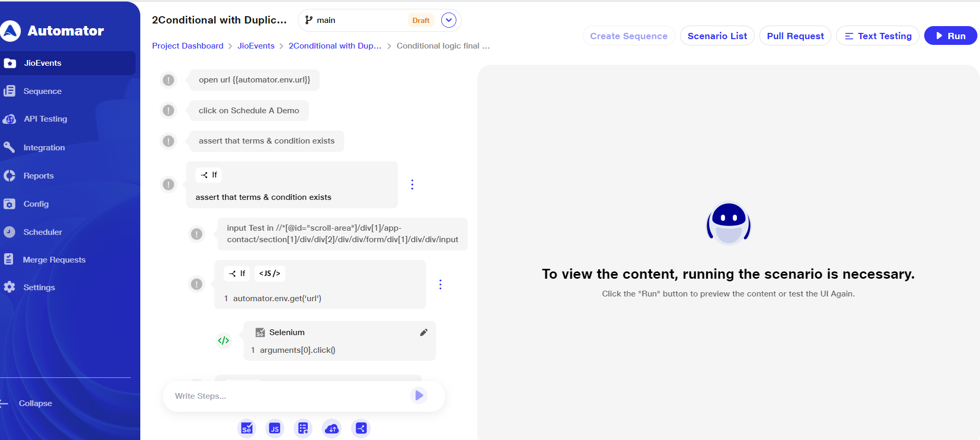The image size is (980, 440).
Task: Click the Reports pie chart icon
Action: [x=9, y=176]
